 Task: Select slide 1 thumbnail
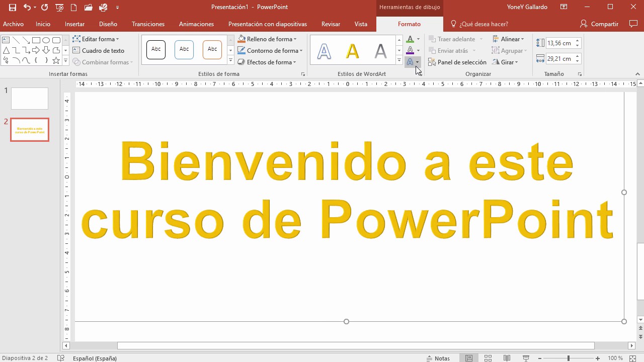click(30, 99)
